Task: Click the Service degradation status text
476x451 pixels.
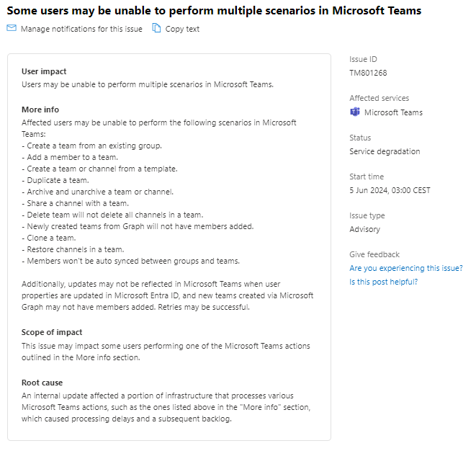Action: [385, 151]
